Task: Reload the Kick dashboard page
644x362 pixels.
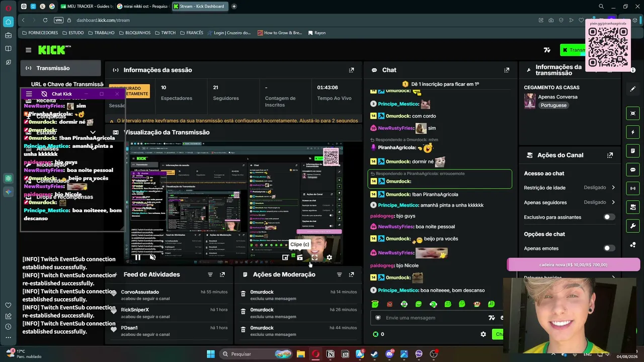Action: pos(45,20)
